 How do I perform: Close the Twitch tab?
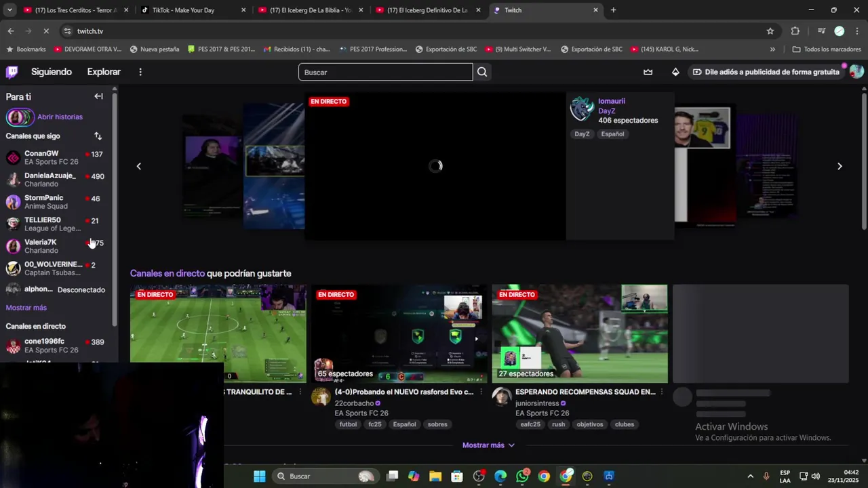point(595,10)
